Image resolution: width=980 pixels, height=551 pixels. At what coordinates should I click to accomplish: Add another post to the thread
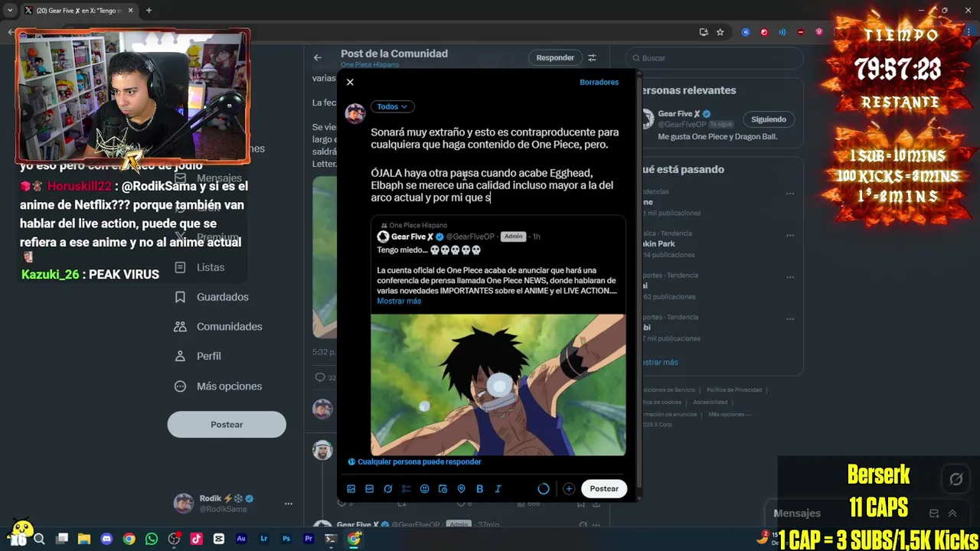[x=569, y=489]
